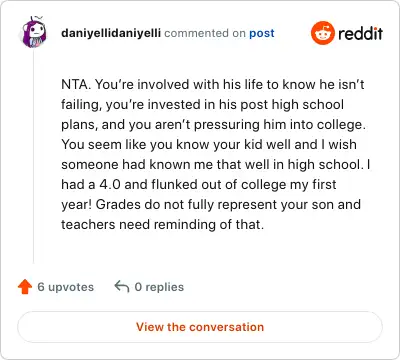Click the "NTA" text starting the comment
This screenshot has width=400, height=360.
(x=75, y=84)
